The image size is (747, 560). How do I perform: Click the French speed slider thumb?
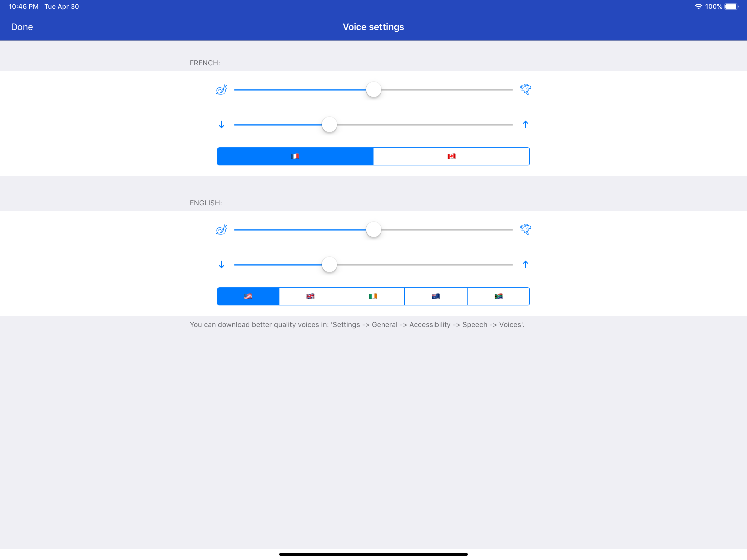coord(373,89)
